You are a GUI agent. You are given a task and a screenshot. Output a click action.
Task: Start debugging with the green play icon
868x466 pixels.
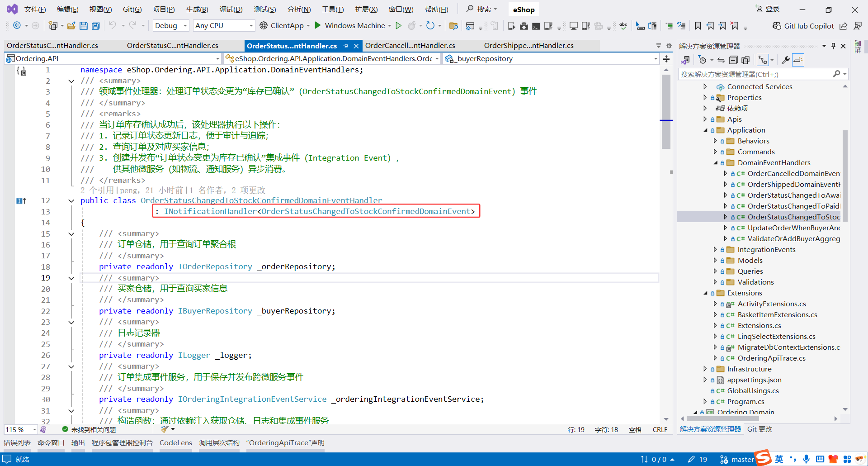[318, 25]
